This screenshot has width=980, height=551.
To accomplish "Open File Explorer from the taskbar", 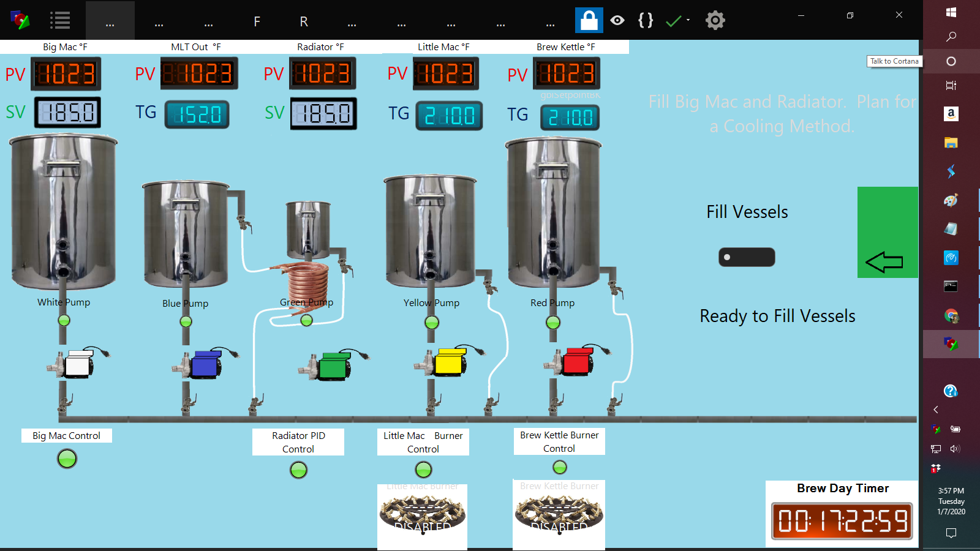I will point(951,143).
